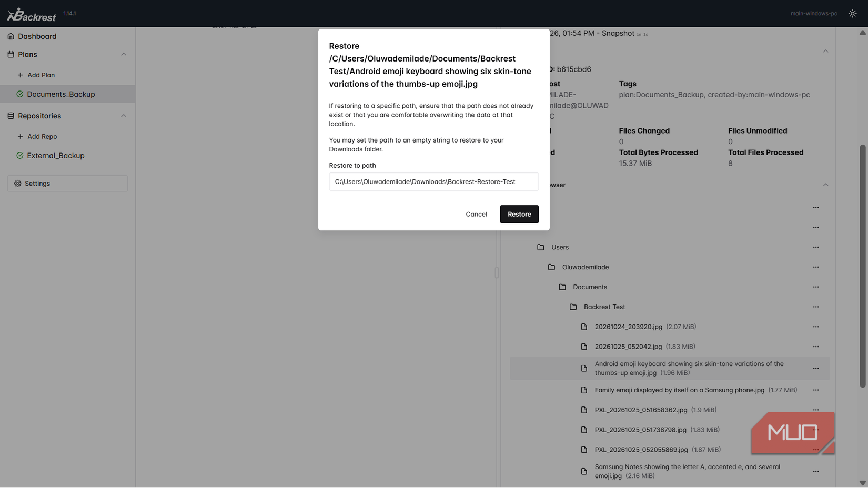This screenshot has width=868, height=488.
Task: Open more options for Android emoji keyboard file
Action: click(x=816, y=369)
